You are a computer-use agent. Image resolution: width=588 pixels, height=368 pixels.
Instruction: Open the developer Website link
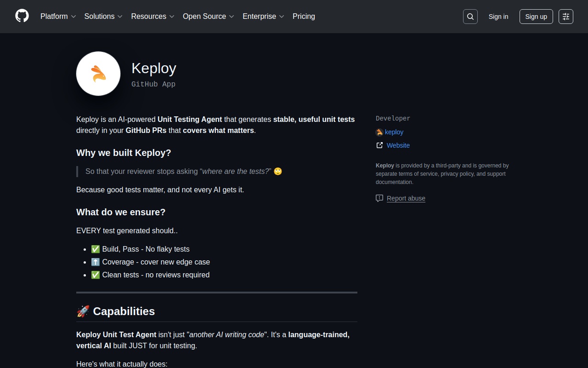[398, 145]
